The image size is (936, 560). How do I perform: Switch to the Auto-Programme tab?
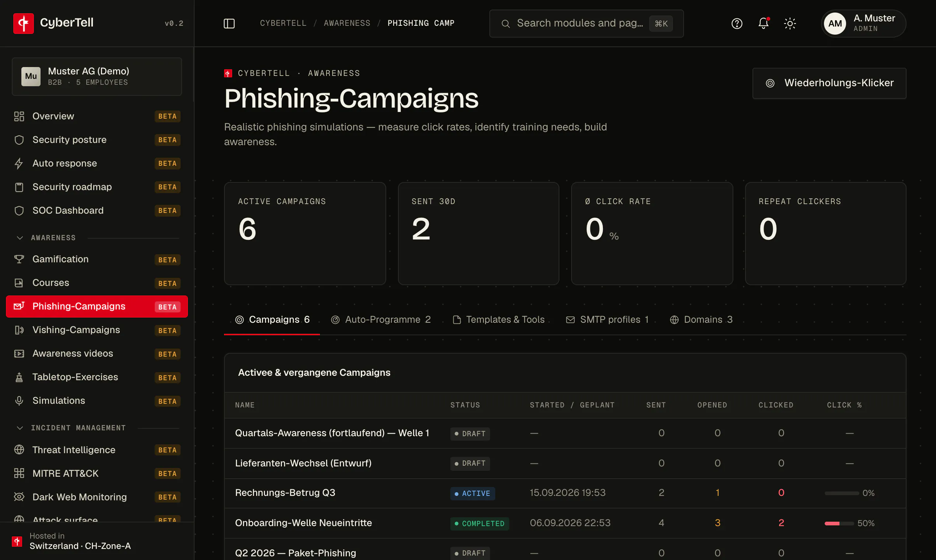[381, 320]
